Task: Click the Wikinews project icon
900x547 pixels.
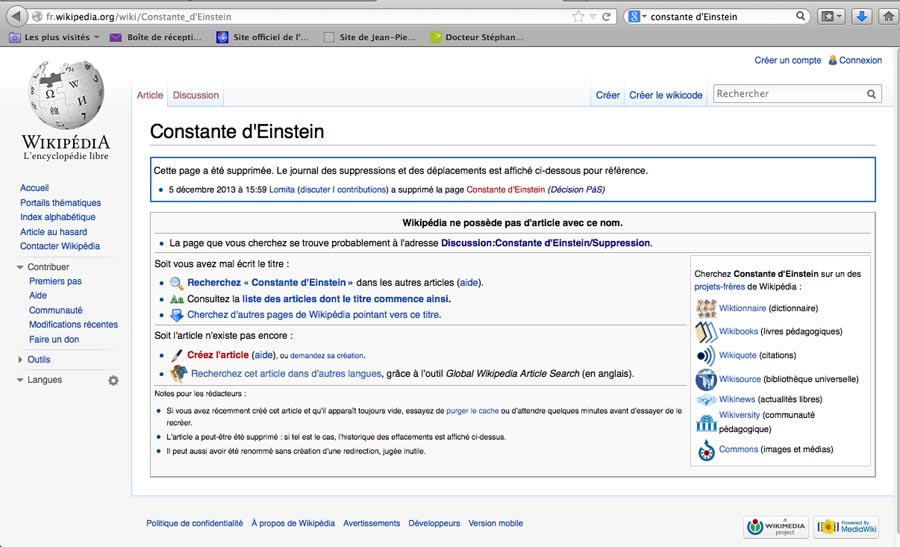Action: (706, 399)
